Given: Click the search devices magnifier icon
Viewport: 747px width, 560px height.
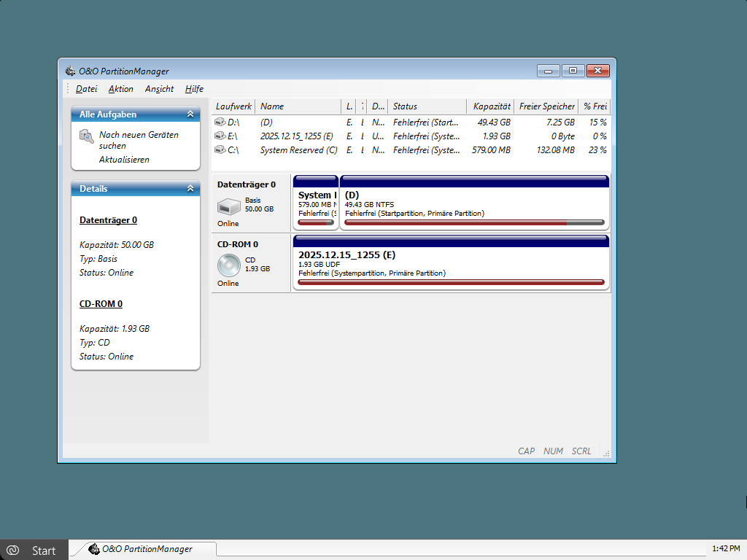Looking at the screenshot, I should 87,136.
